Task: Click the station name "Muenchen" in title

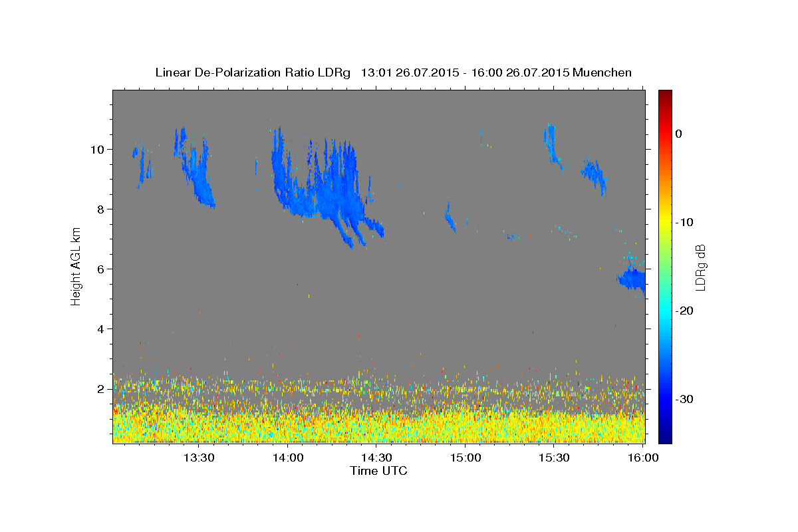Action: point(602,72)
